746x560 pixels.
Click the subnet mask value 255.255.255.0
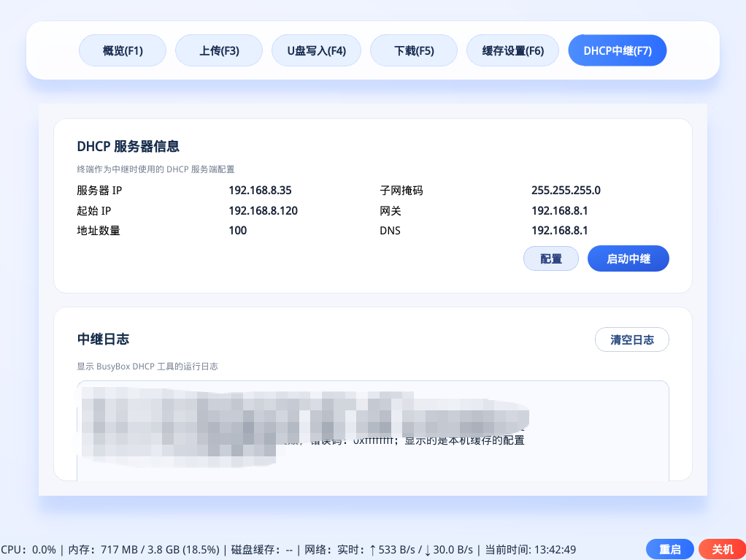click(566, 191)
